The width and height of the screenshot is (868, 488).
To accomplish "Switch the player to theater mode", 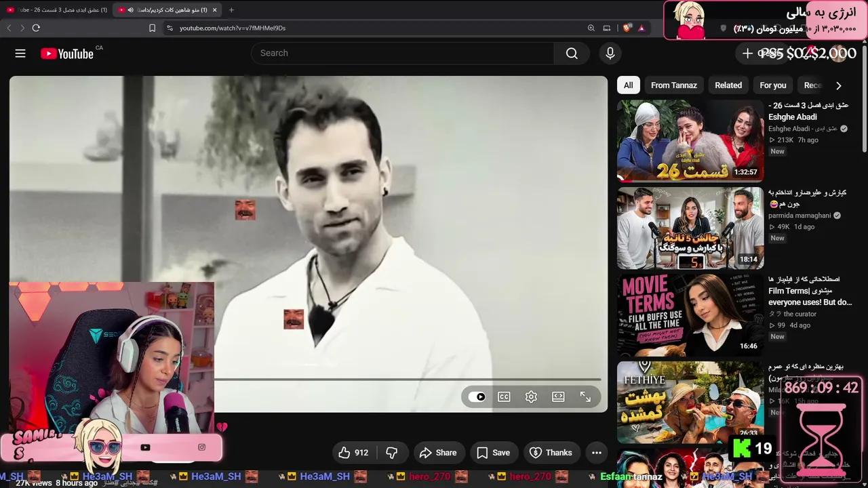I will [558, 397].
